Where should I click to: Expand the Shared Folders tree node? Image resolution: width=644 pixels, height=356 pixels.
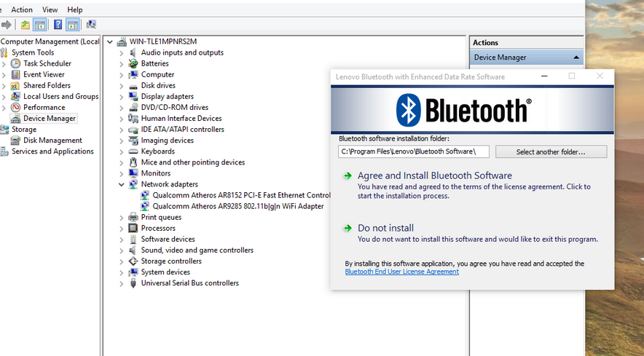pos(4,86)
